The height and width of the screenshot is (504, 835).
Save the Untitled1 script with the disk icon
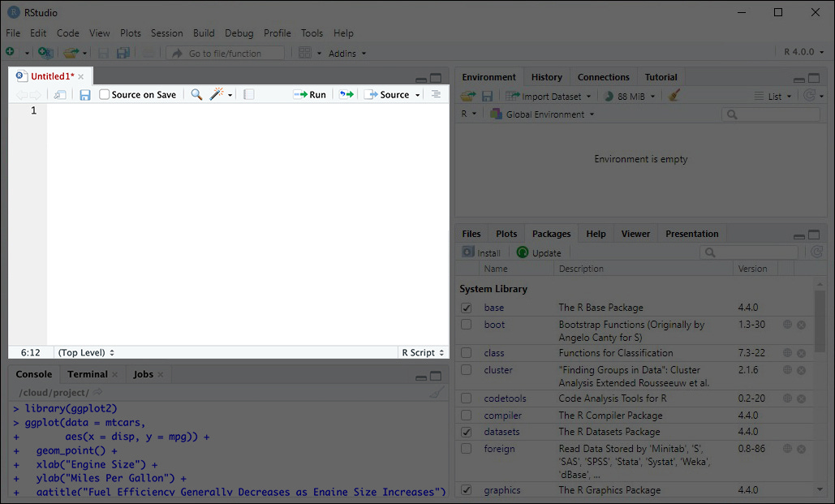[x=84, y=95]
